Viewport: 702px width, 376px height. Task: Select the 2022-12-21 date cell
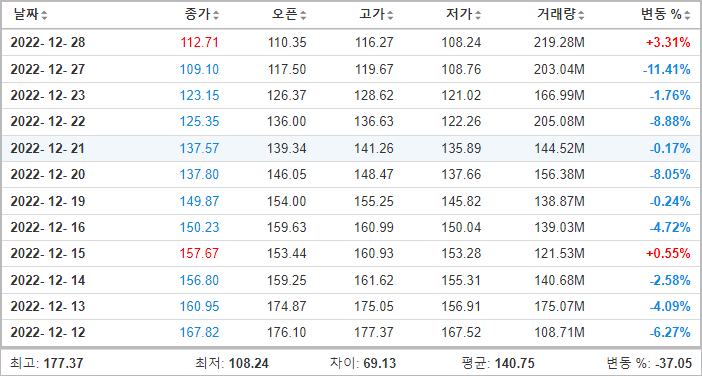pyautogui.click(x=47, y=149)
